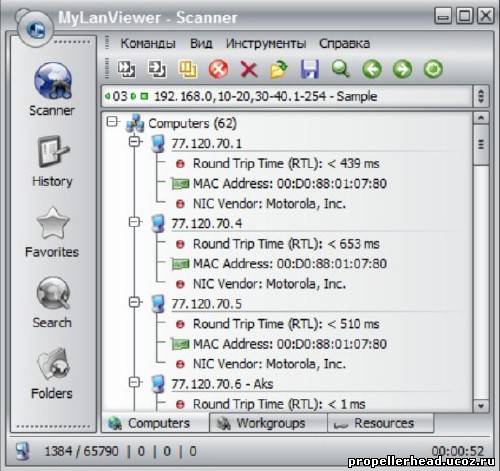
Task: Open the Команды menu
Action: point(148,44)
